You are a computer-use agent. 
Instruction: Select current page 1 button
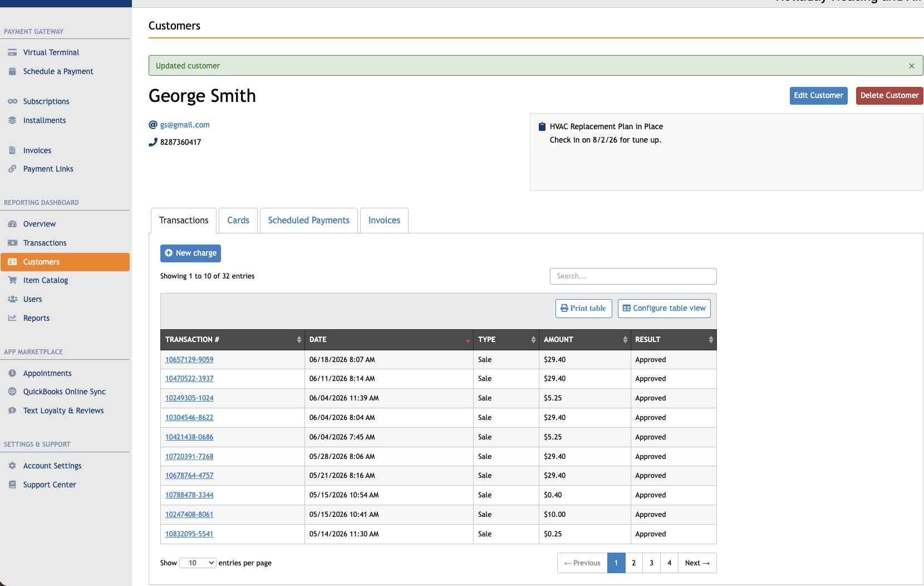(616, 563)
